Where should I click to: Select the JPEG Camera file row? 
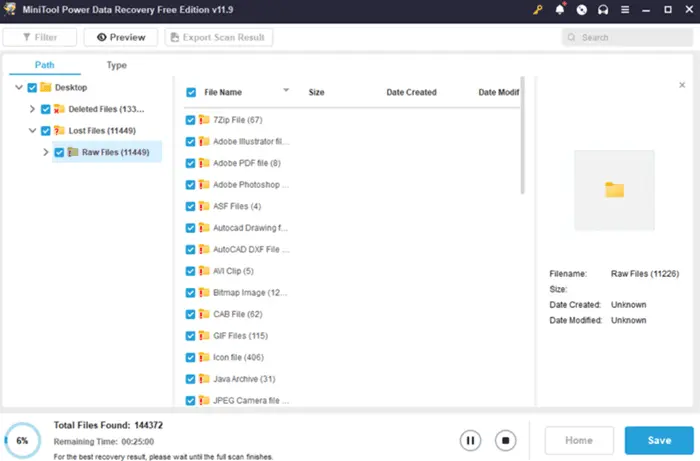351,400
